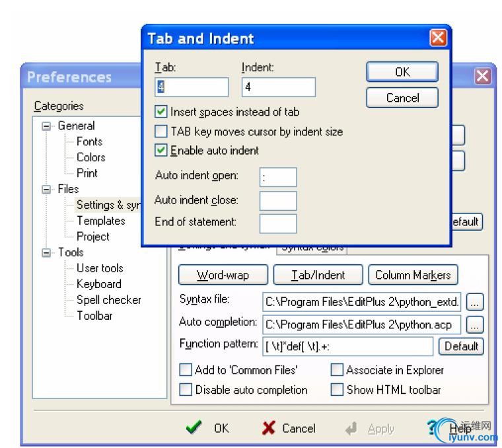Screen dimensions: 502x448
Task: Select User tools in Categories tree
Action: pos(100,268)
